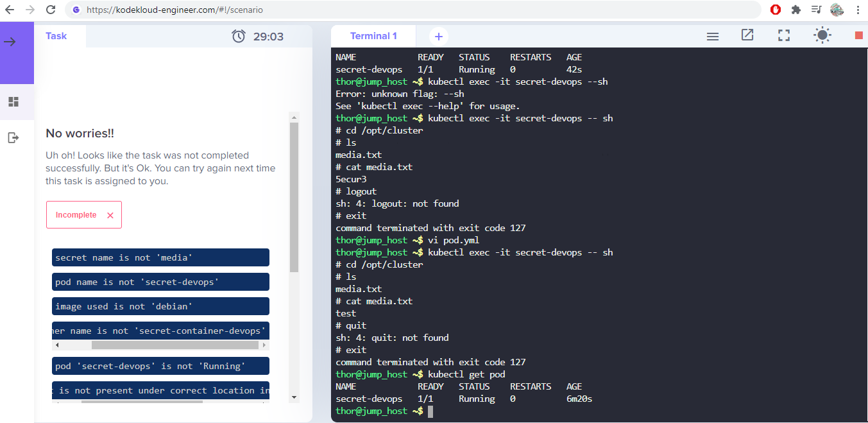Click "sh: 4: quit: not found" line
Image resolution: width=868 pixels, height=423 pixels.
392,338
